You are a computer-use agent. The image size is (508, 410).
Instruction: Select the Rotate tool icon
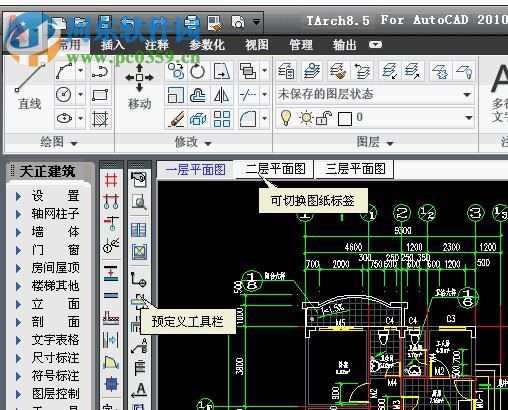pos(198,71)
